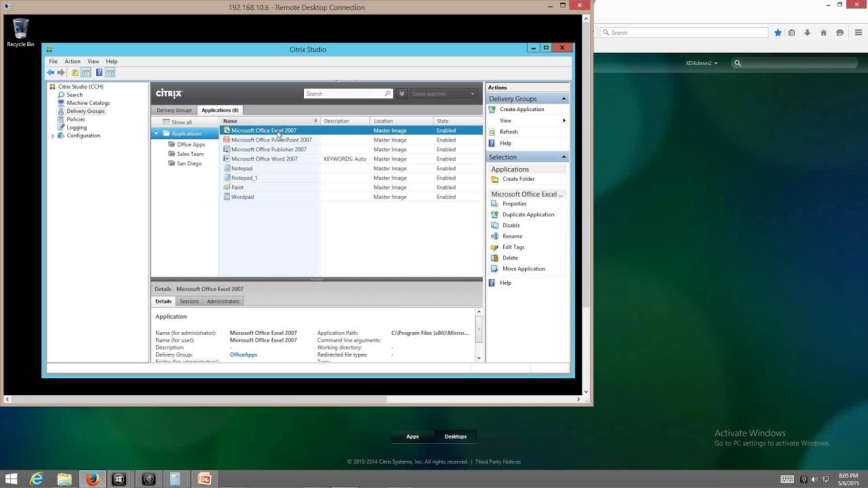Open the OfficeApps delivery group link
The image size is (868, 488).
pyautogui.click(x=243, y=355)
